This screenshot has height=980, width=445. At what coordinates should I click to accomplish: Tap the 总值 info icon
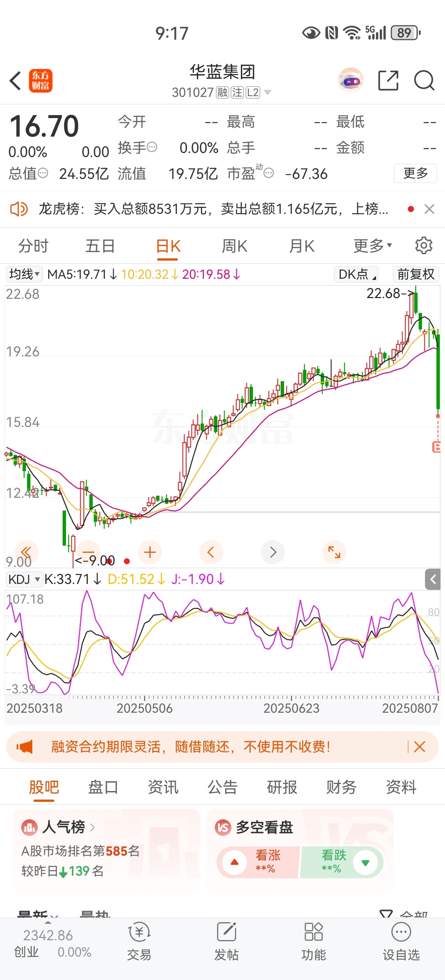pos(43,173)
